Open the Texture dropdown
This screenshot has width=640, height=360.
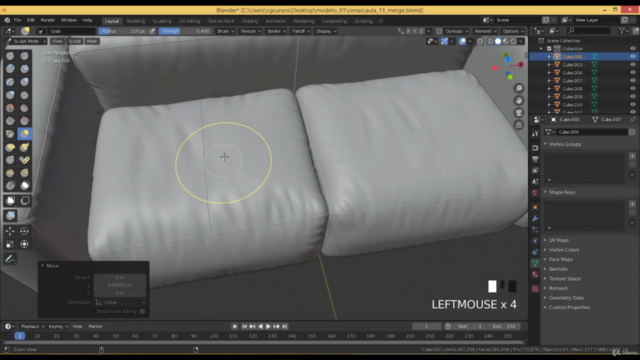[250, 31]
